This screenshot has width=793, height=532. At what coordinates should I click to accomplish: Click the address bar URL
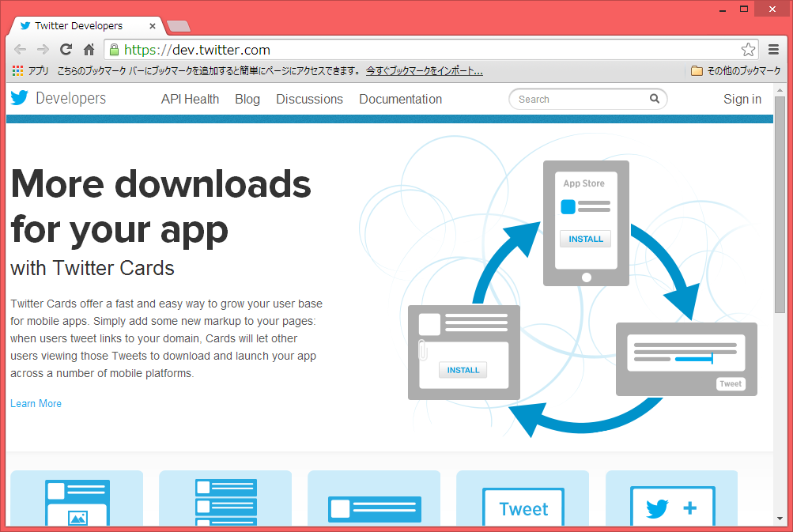pyautogui.click(x=197, y=50)
